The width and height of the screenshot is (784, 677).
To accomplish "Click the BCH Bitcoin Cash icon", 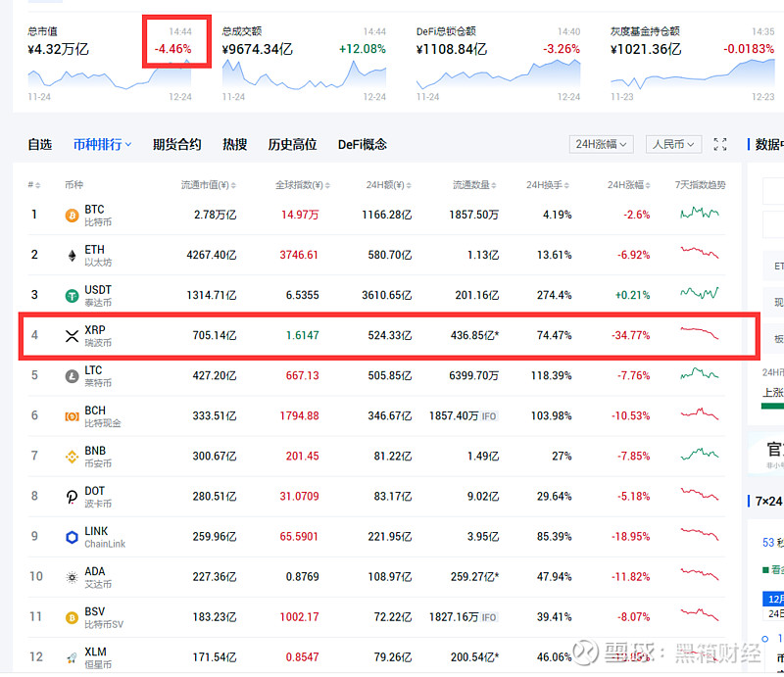I will (x=72, y=416).
